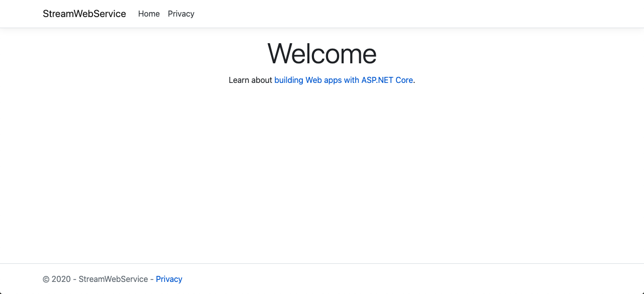Image resolution: width=644 pixels, height=294 pixels.
Task: Select the Welcome heading text
Action: coord(322,53)
